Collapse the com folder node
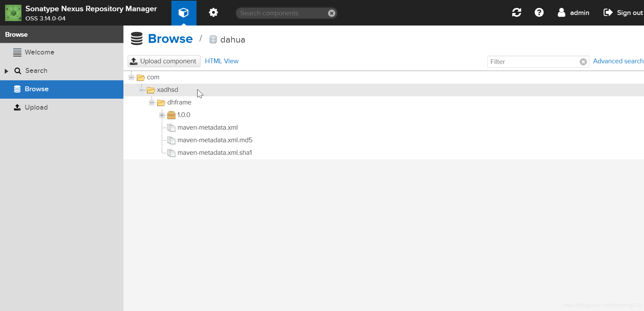The width and height of the screenshot is (644, 311). [132, 77]
